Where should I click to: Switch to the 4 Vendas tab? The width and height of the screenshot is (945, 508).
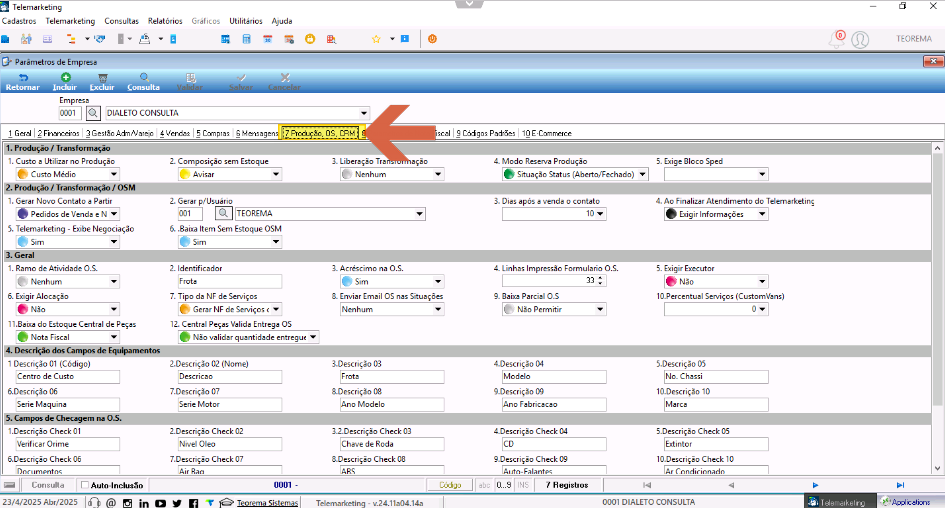[x=175, y=133]
